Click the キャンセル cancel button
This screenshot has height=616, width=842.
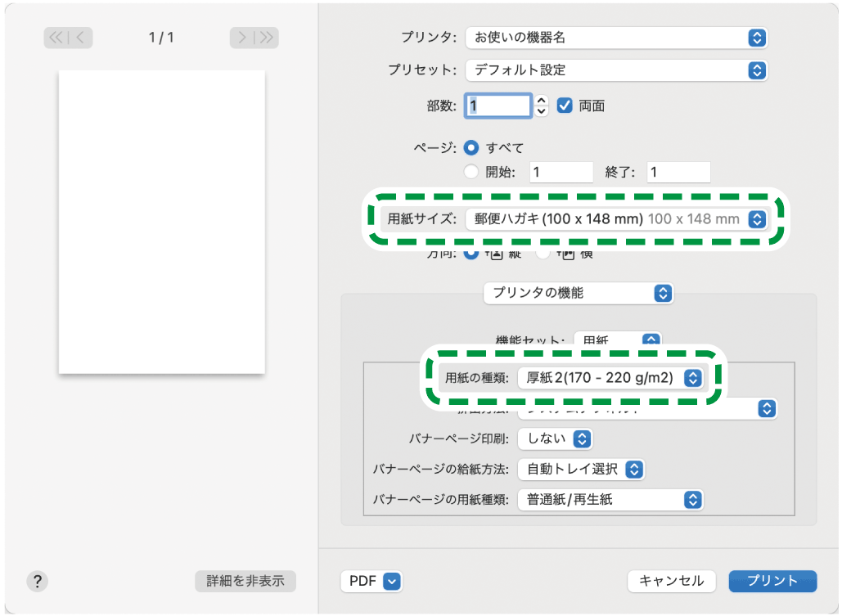point(671,581)
